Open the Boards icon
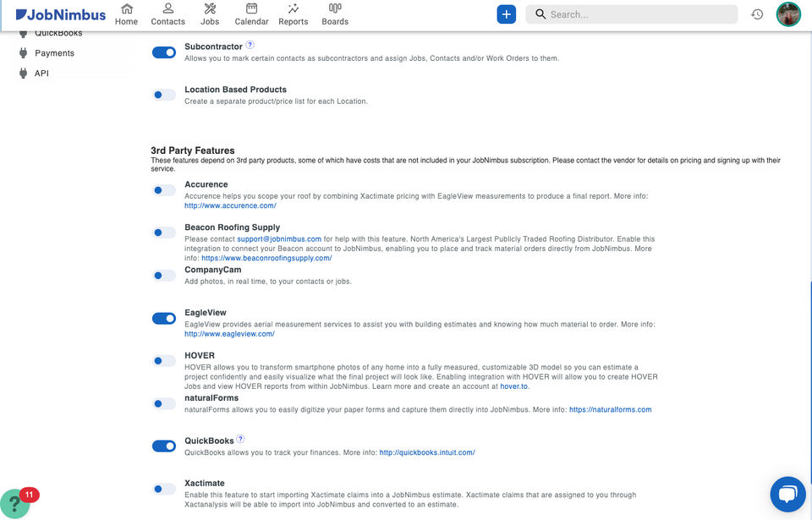The width and height of the screenshot is (812, 520). 335,8
